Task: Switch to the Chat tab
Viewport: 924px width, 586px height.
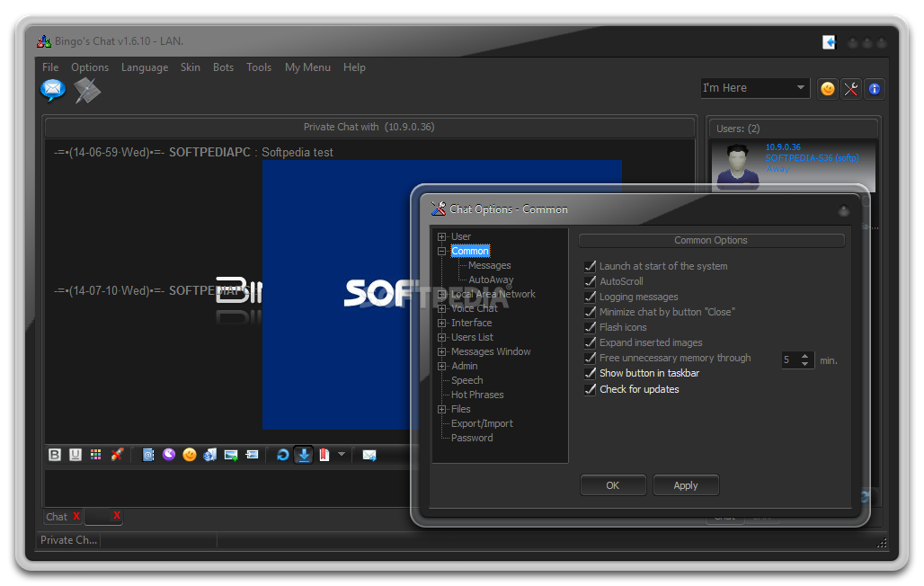Action: click(57, 517)
